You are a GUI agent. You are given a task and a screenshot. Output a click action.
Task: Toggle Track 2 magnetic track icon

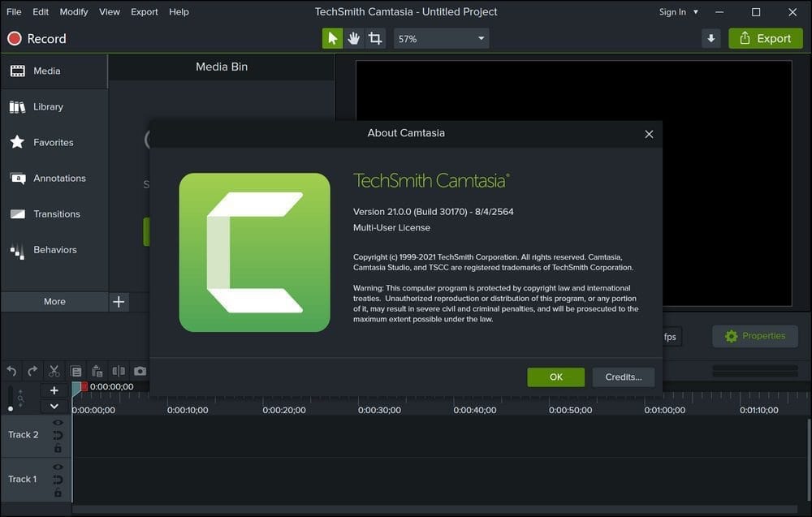point(58,435)
